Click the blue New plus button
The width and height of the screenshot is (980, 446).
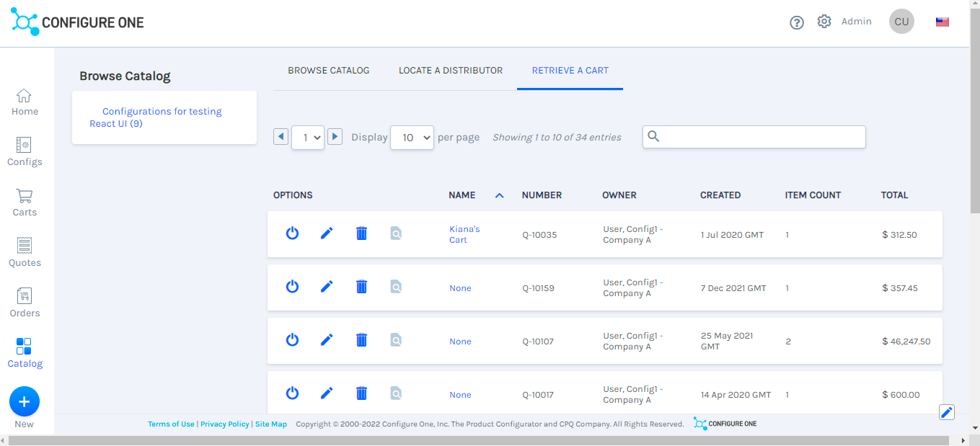pos(25,401)
